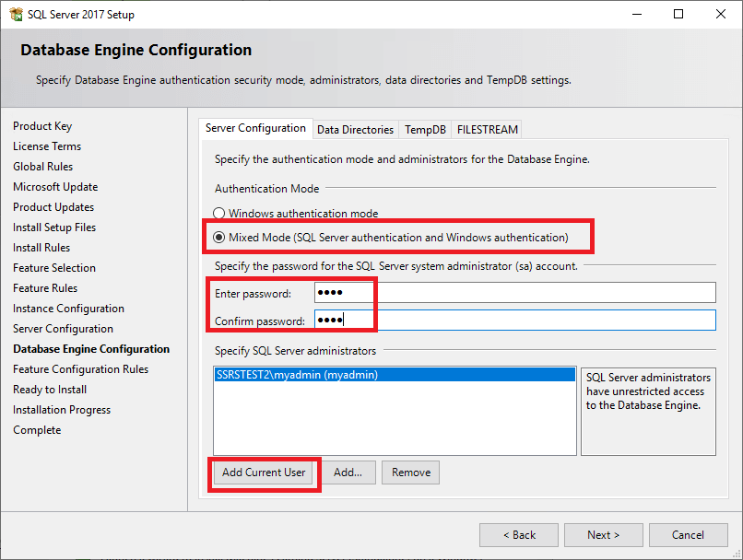Focus the Enter password field
The width and height of the screenshot is (743, 560).
[x=515, y=293]
